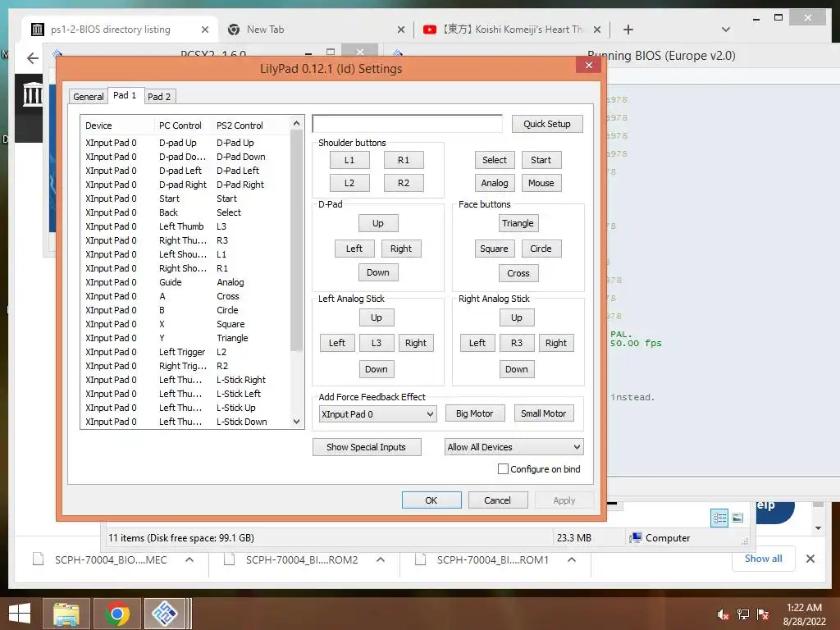This screenshot has width=840, height=630.
Task: Click the Device column header
Action: click(x=117, y=126)
